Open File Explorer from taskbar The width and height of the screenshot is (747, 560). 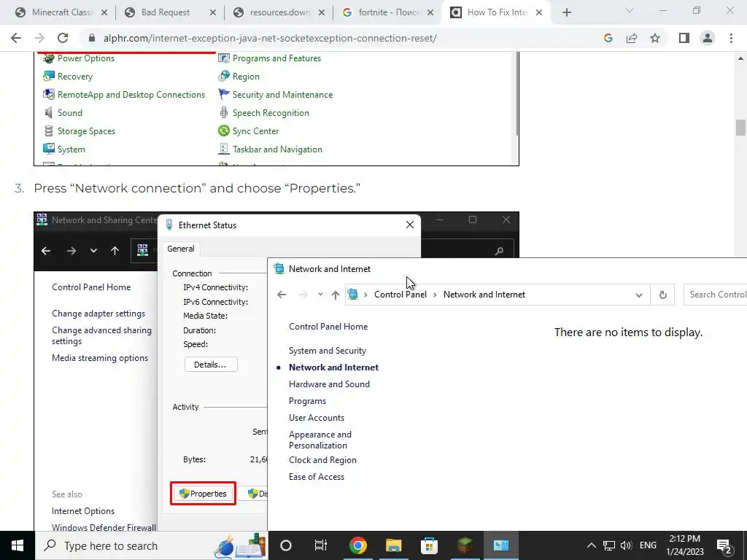[x=393, y=545]
